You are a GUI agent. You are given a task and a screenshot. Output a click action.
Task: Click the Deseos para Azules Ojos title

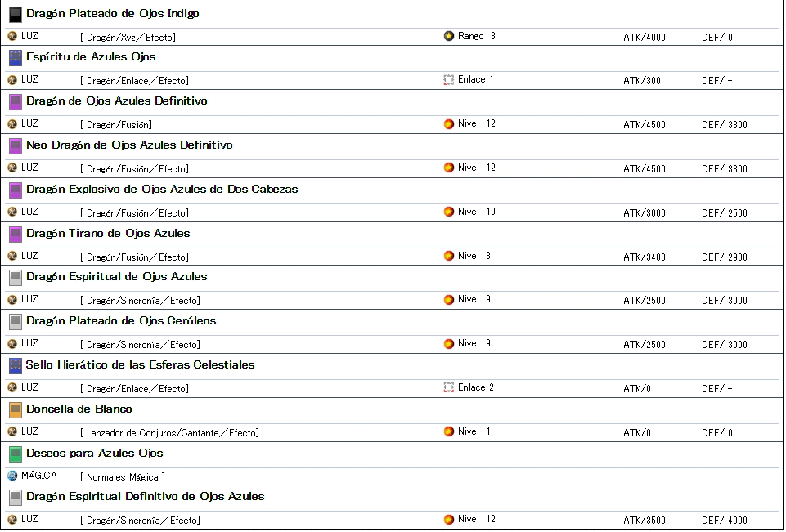tap(94, 454)
